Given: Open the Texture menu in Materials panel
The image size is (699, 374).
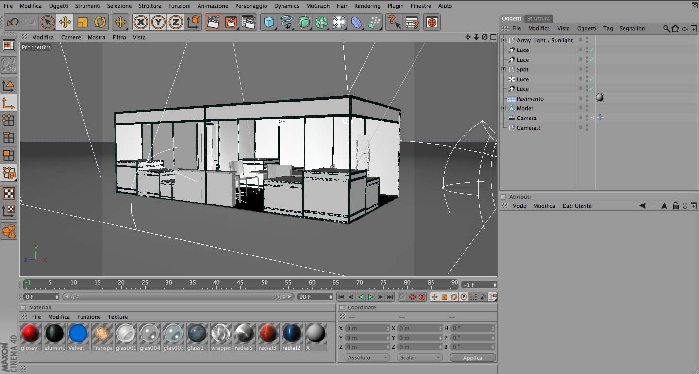Looking at the screenshot, I should pyautogui.click(x=118, y=317).
